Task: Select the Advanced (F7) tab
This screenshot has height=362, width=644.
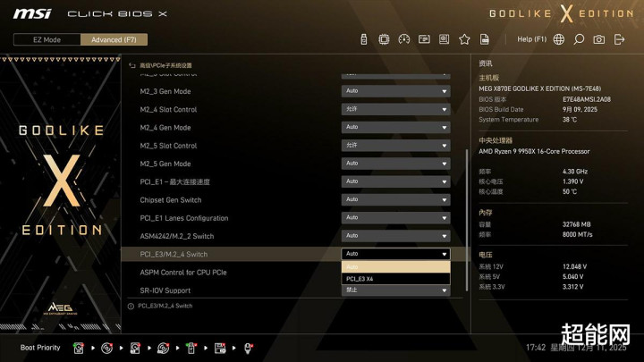Action: click(x=114, y=39)
